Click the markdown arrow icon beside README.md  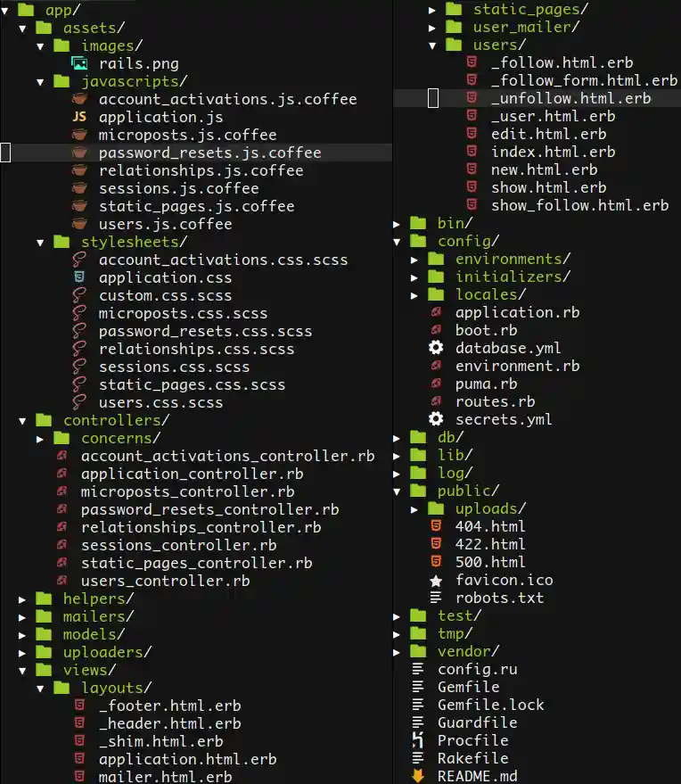click(x=418, y=775)
